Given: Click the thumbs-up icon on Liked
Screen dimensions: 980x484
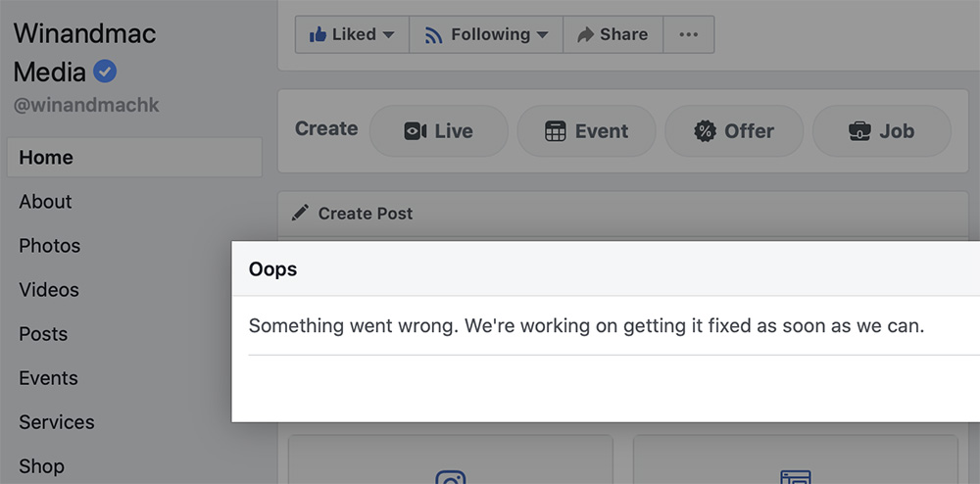Looking at the screenshot, I should pos(318,35).
